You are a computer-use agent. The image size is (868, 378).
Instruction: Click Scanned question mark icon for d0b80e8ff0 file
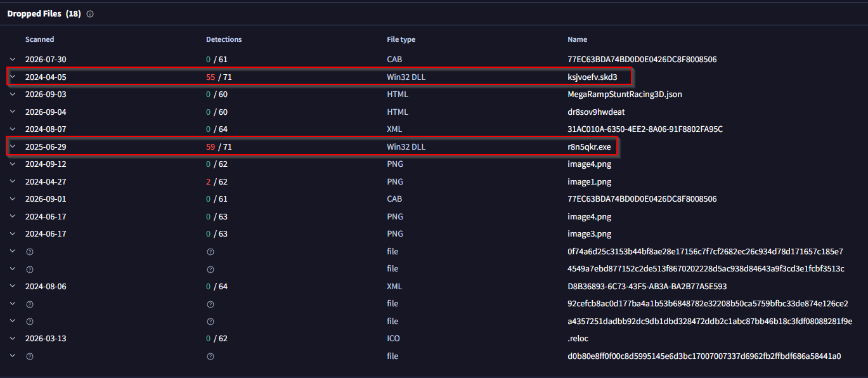pos(29,356)
